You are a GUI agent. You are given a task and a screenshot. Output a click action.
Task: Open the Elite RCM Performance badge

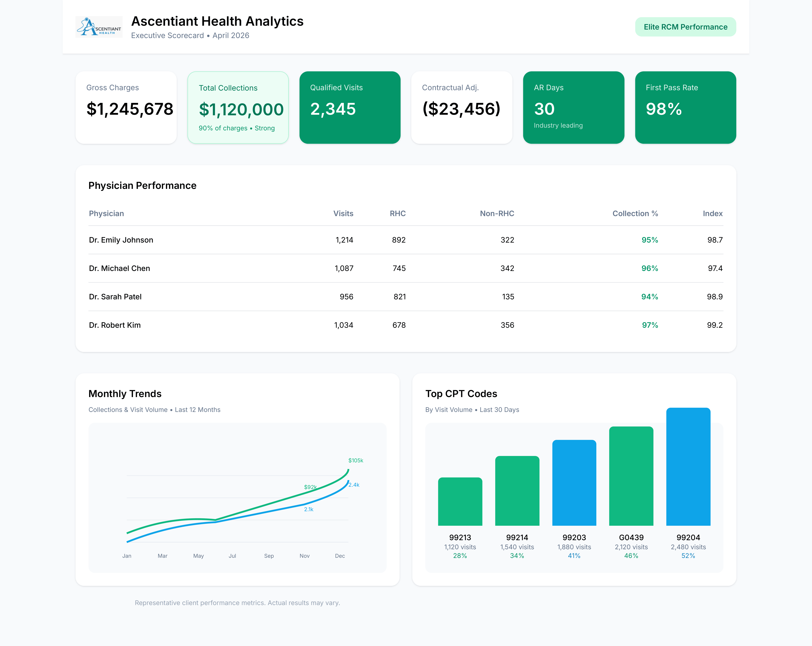685,27
